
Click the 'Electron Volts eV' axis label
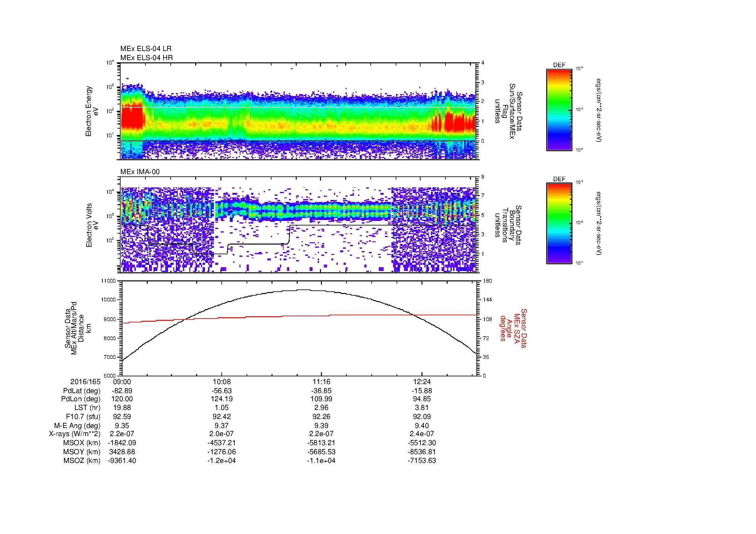(92, 225)
